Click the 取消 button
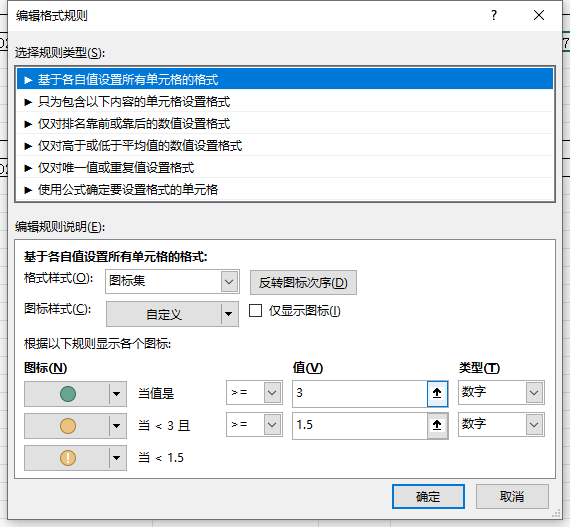Image resolution: width=570 pixels, height=527 pixels. coord(512,496)
